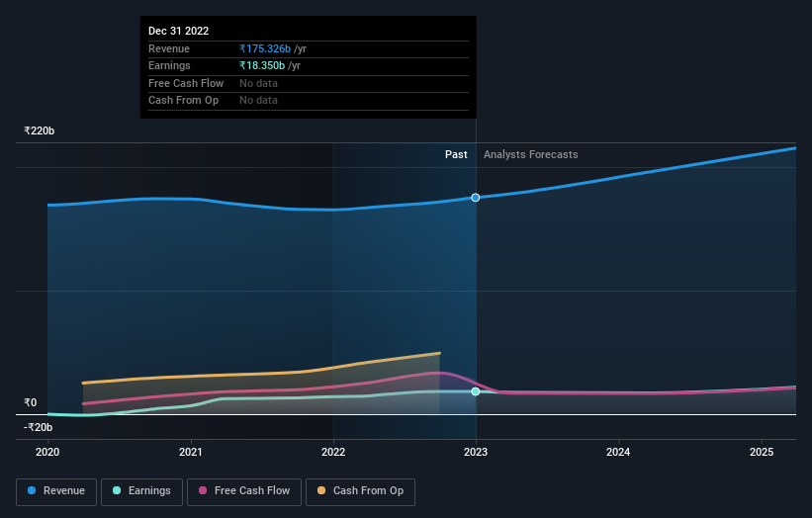Toggle the Free Cash Flow legend button
Screen dimensions: 812x518
(244, 491)
